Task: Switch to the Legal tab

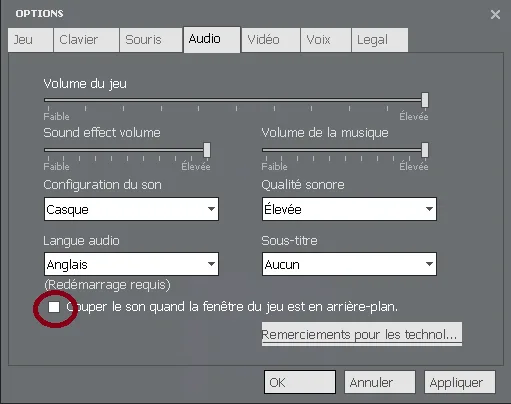Action: 380,40
